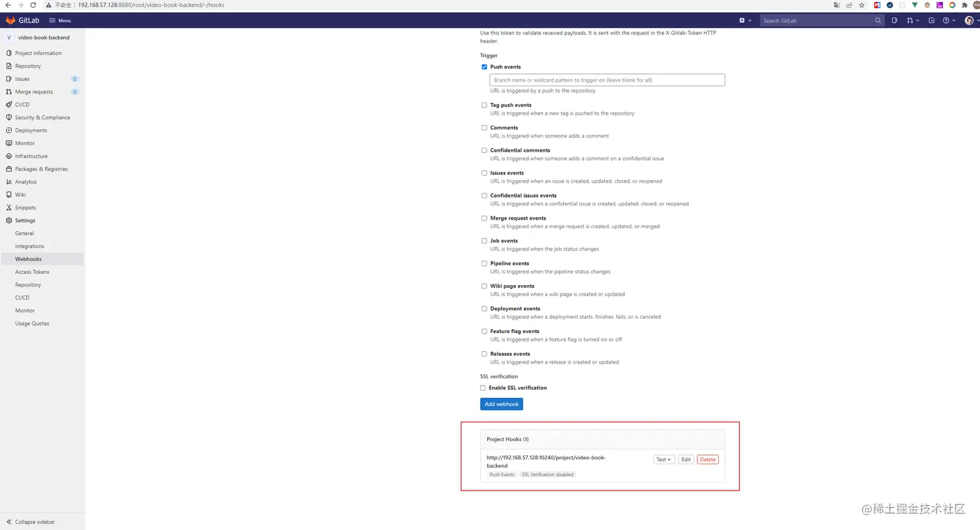Click the Settings gear icon in sidebar

(x=8, y=220)
